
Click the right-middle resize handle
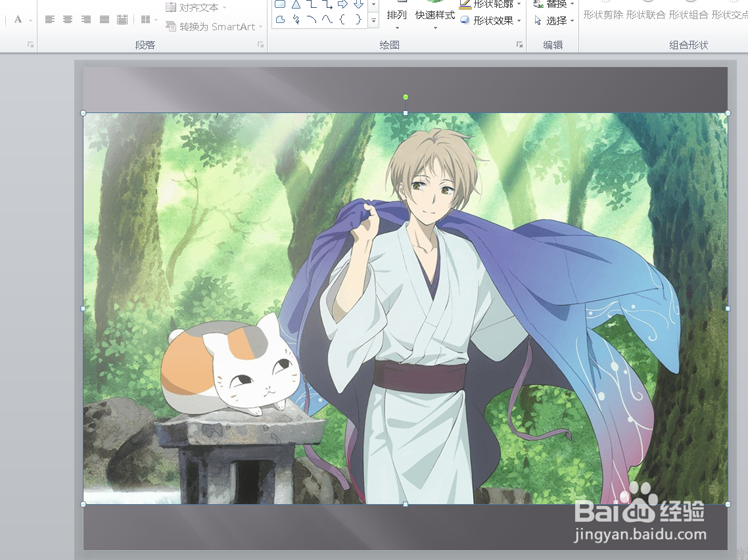click(728, 309)
